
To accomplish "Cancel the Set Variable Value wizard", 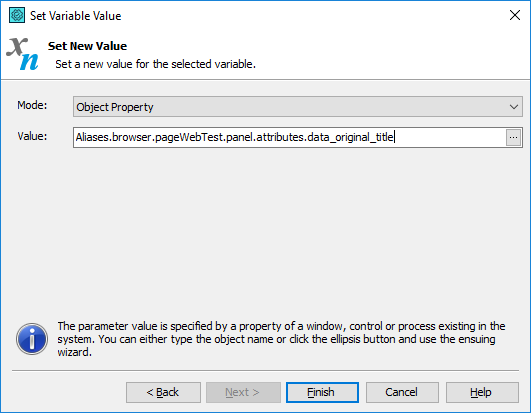I will point(402,392).
